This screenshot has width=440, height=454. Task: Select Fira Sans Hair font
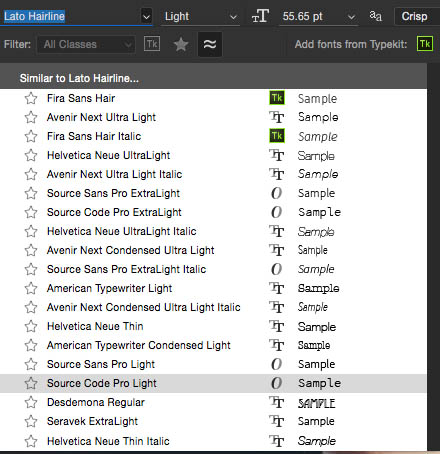pyautogui.click(x=213, y=98)
